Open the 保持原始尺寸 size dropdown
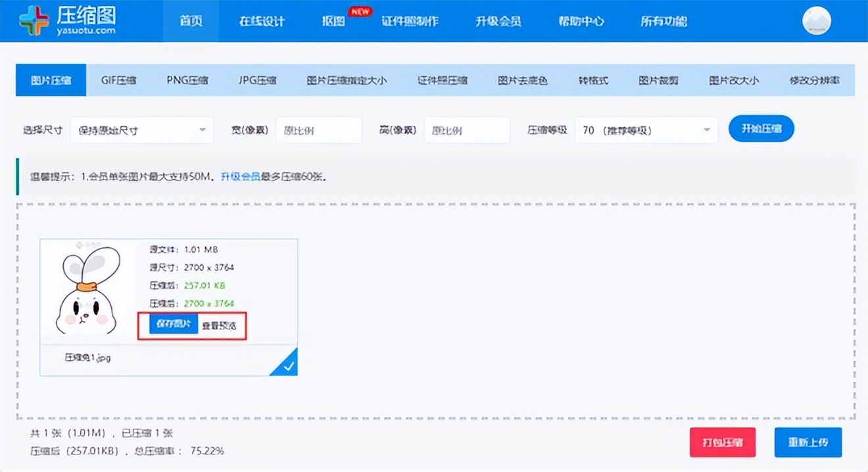The height and width of the screenshot is (472, 868). [x=141, y=130]
